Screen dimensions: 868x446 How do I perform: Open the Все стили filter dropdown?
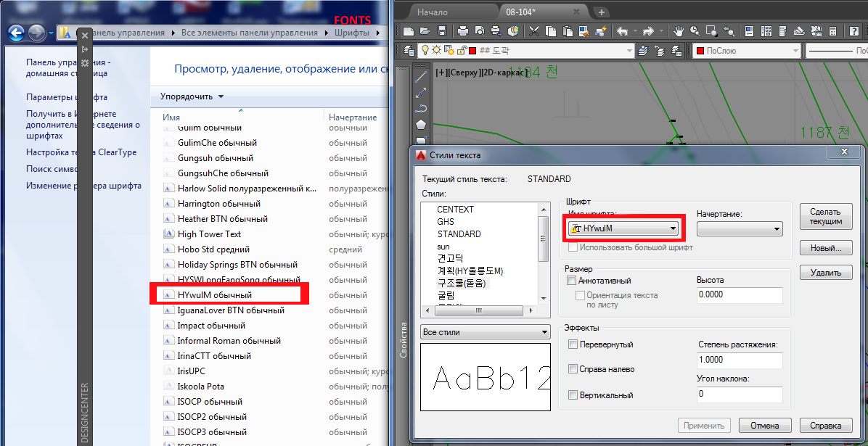pos(485,333)
